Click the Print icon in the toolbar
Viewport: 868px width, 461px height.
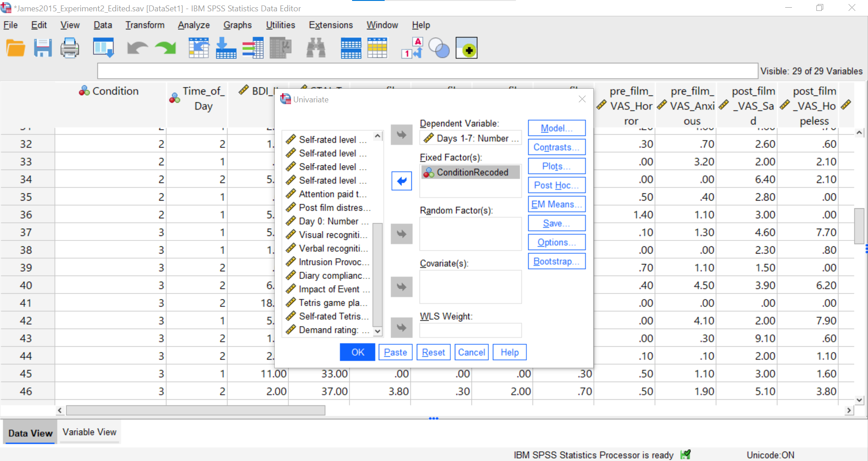70,48
